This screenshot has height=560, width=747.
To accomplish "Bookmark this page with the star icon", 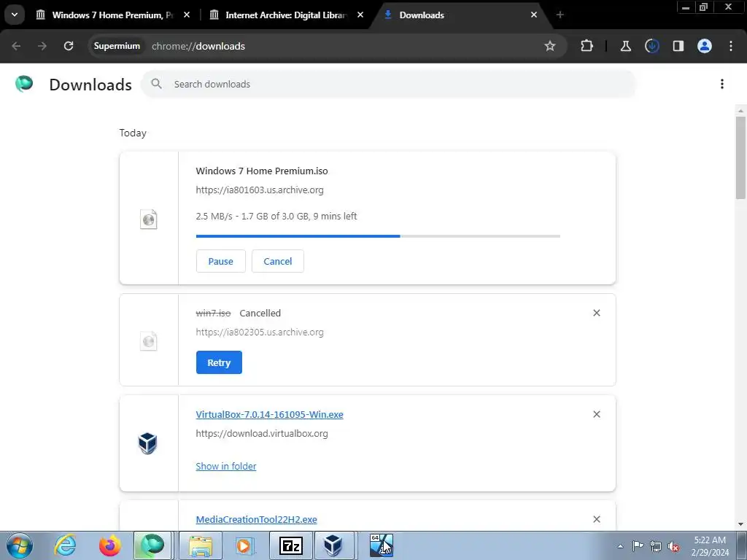I will point(550,46).
